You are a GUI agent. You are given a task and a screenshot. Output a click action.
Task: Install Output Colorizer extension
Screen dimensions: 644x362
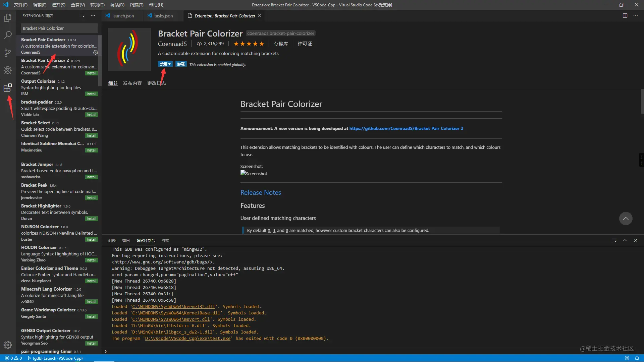[91, 94]
